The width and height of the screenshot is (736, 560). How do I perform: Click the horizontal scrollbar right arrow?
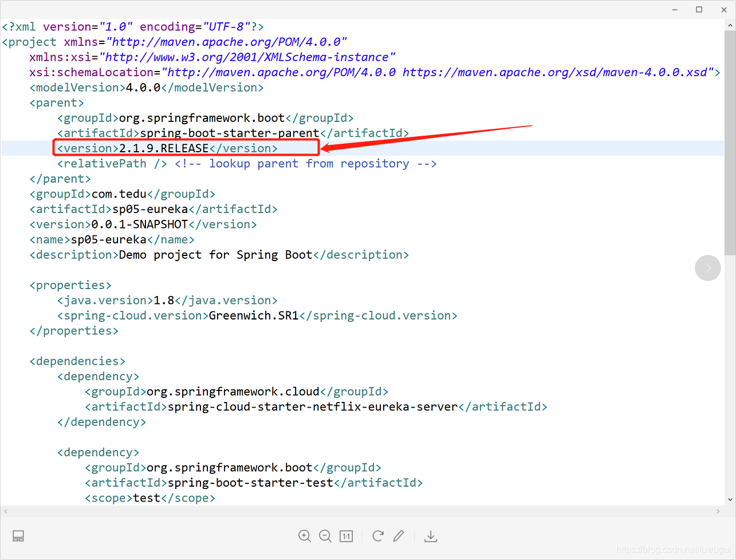718,511
